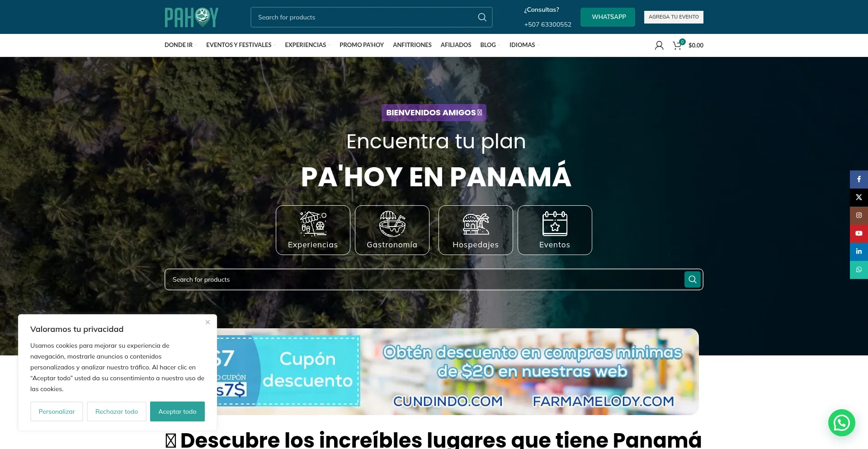Open the IDIOMAS menu
This screenshot has width=868, height=449.
click(x=522, y=45)
